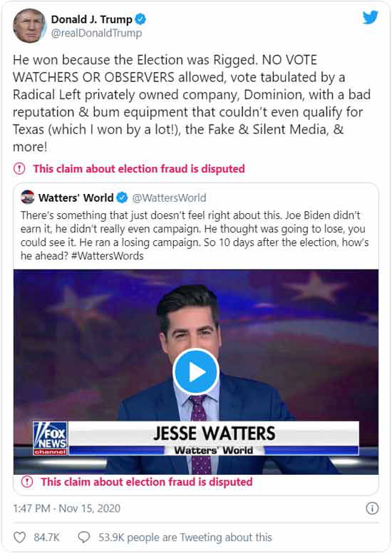The height and width of the screenshot is (554, 392).
Task: Click the reply speech bubble icon
Action: 83,538
